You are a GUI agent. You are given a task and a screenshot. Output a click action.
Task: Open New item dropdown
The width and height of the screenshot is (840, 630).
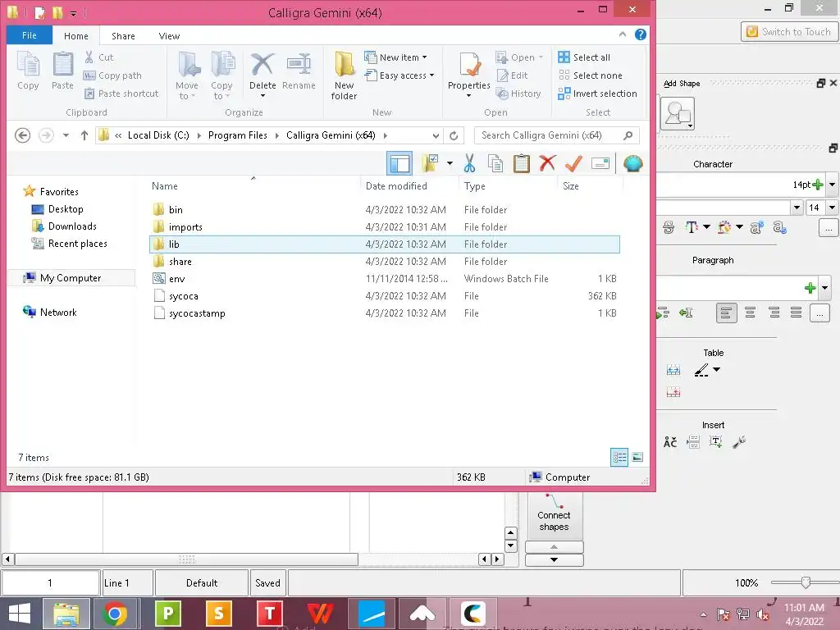tap(396, 57)
